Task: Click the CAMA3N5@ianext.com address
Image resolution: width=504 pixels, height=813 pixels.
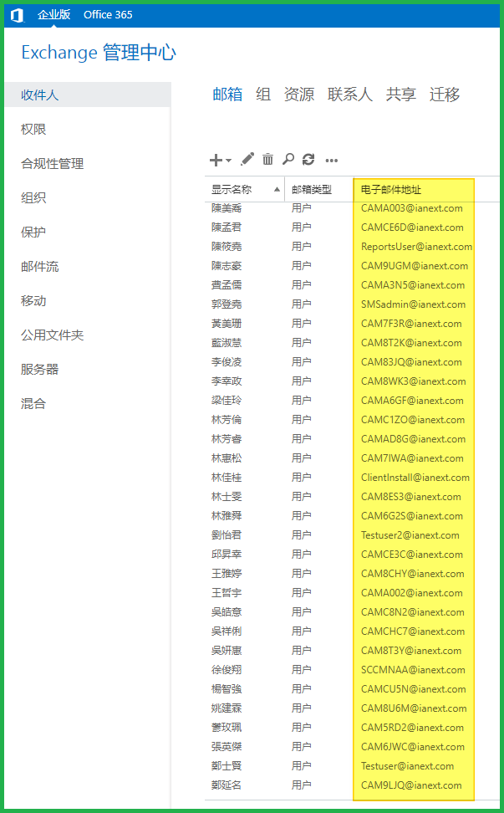Action: [413, 285]
